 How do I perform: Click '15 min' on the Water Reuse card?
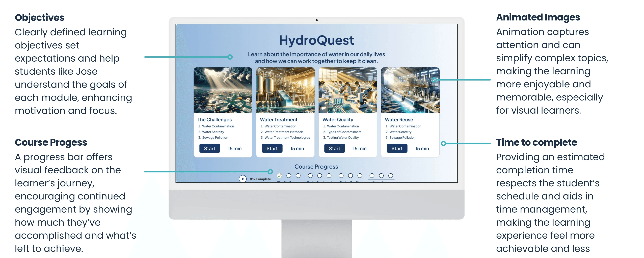[x=422, y=148]
